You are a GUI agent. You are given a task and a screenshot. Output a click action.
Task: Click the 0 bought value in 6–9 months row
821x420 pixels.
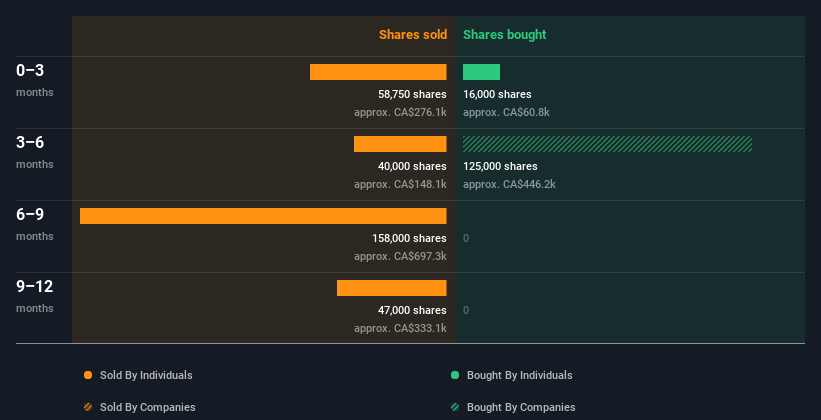(x=466, y=238)
